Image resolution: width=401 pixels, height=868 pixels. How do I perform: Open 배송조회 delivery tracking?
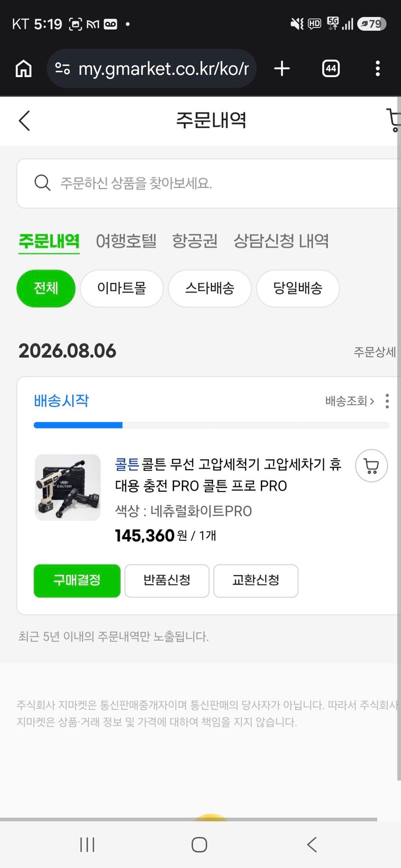350,401
